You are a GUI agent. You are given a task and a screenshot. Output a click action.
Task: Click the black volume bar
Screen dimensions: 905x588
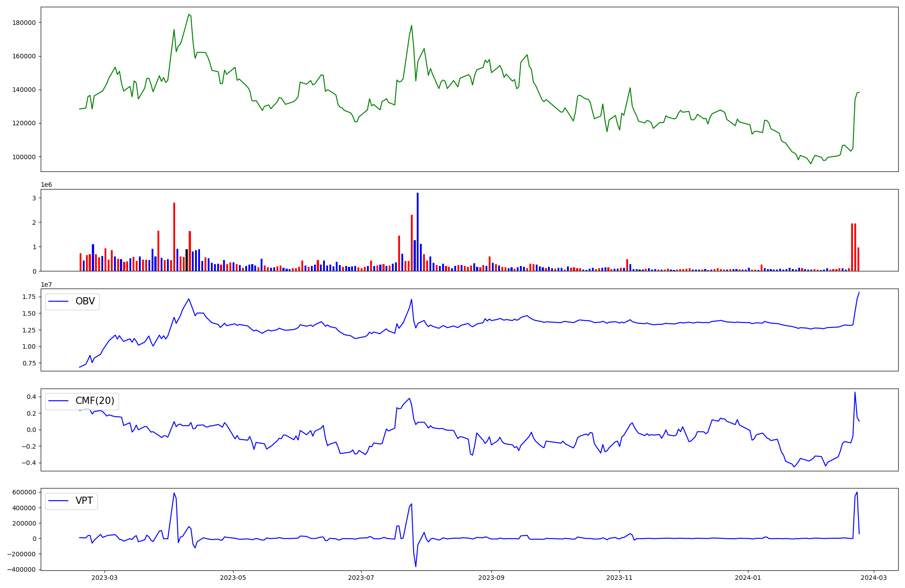(186, 260)
